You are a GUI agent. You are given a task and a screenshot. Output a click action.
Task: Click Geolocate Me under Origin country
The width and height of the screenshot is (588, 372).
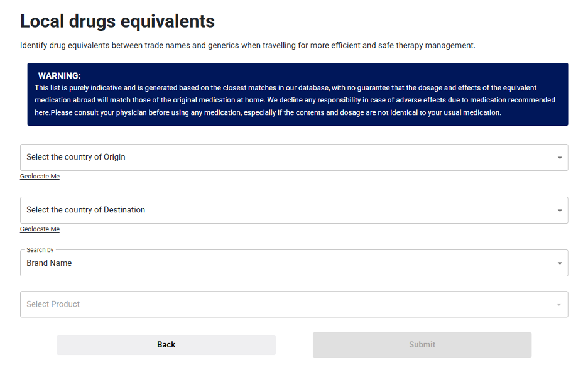pyautogui.click(x=40, y=177)
